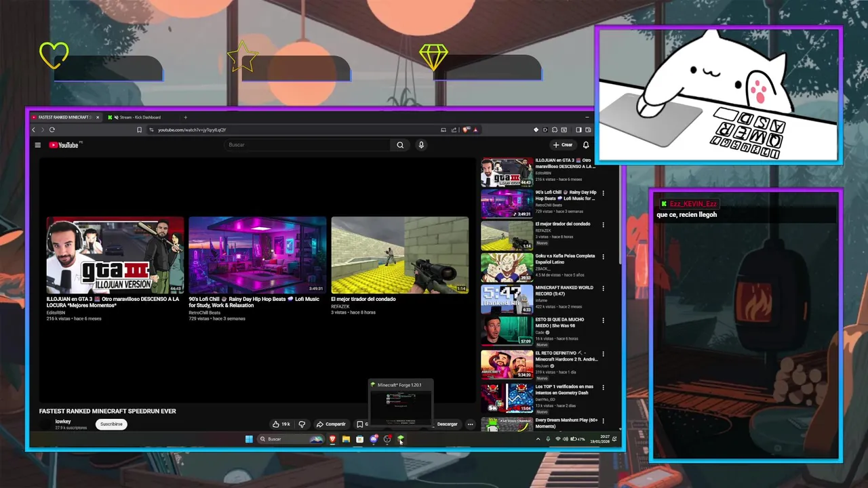
Task: Open Microsoft Store from taskbar
Action: (x=359, y=439)
